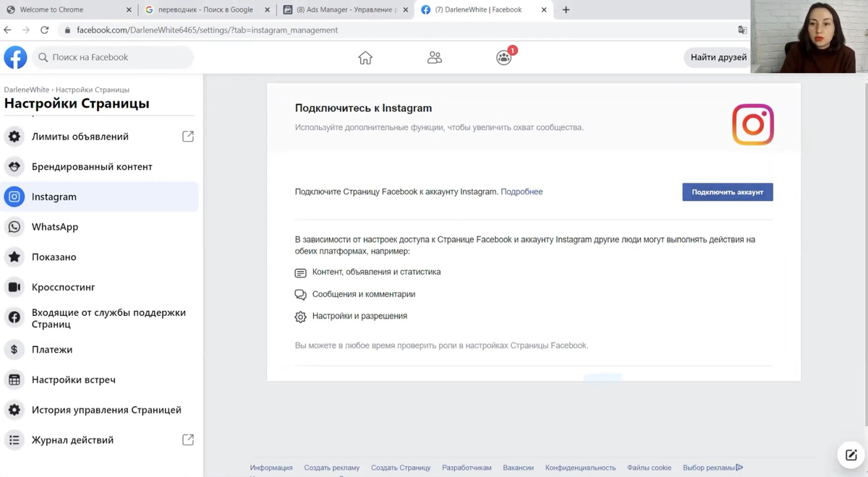Click AdChoices icon after Выбор рекламы
The width and height of the screenshot is (868, 477).
739,468
